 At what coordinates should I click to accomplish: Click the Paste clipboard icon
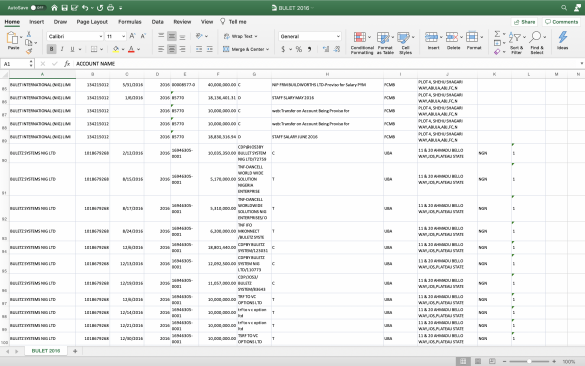point(12,38)
